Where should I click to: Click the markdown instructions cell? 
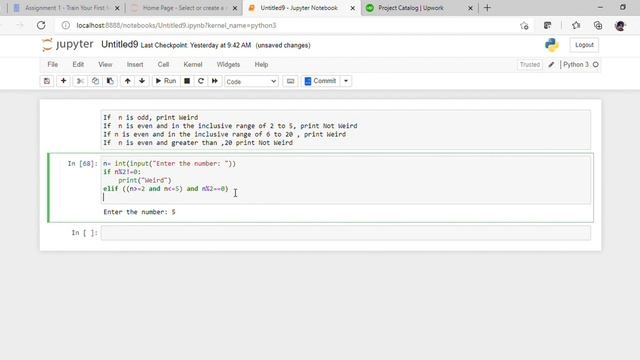(x=346, y=130)
